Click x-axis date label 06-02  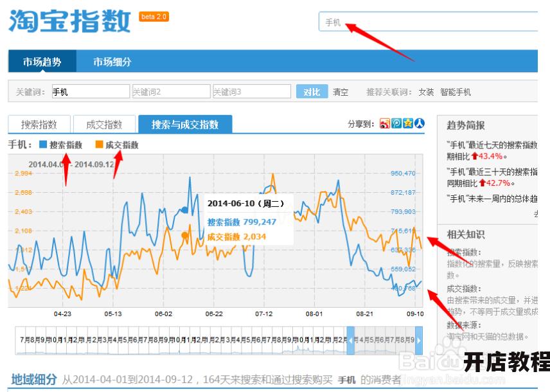163,314
